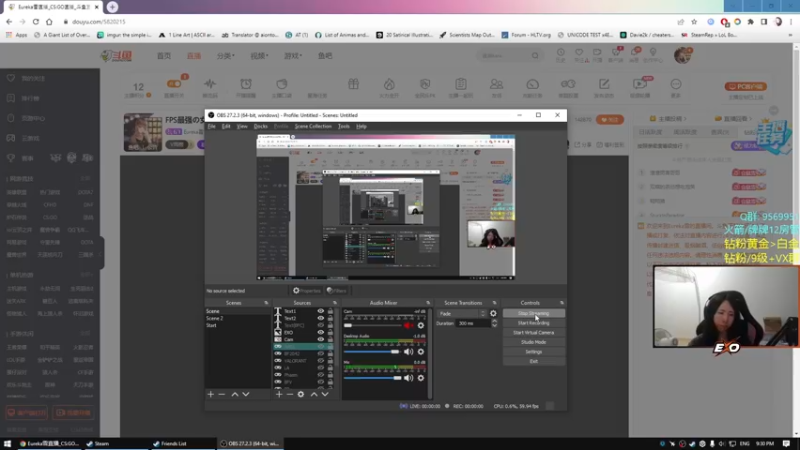This screenshot has width=800, height=450.
Task: Open Fade transition properties gear
Action: click(493, 314)
